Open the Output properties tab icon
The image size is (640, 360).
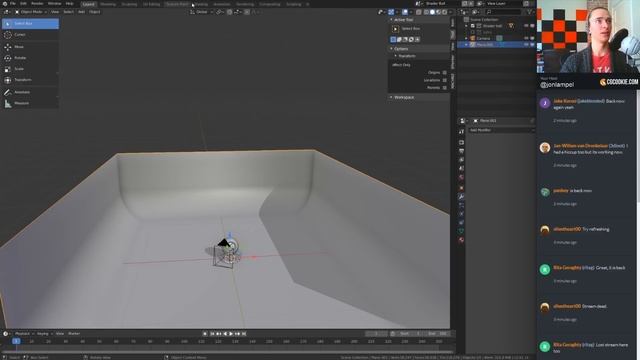(x=461, y=151)
